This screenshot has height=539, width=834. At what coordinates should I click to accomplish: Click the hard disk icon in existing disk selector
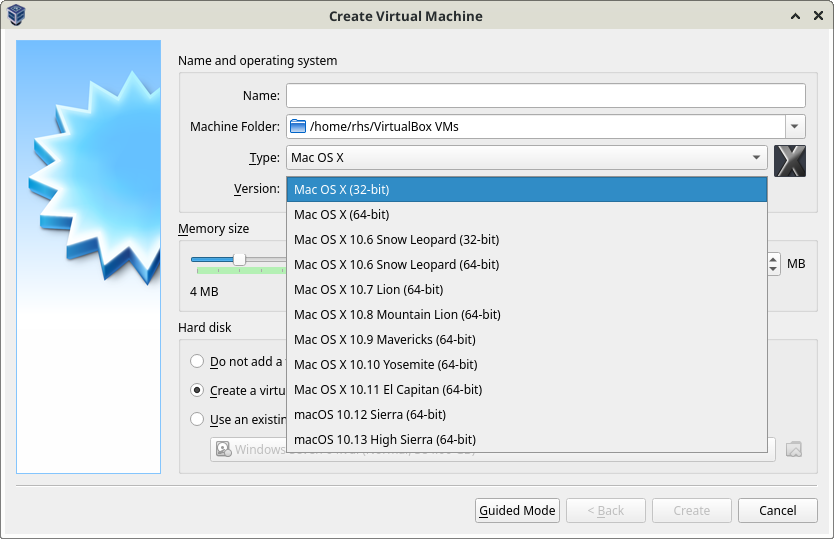[223, 450]
